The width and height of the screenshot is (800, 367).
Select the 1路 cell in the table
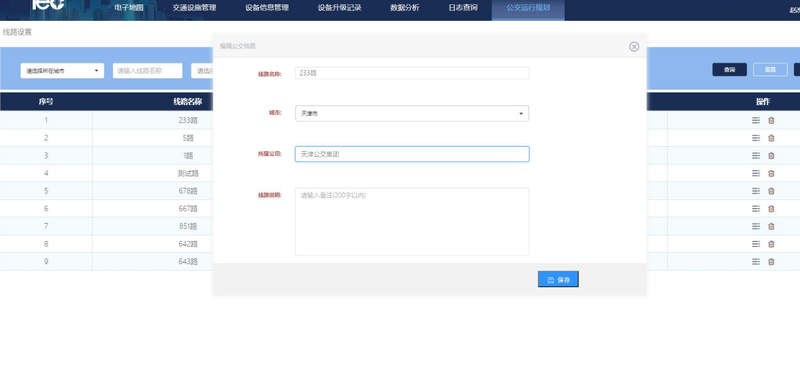(x=188, y=156)
